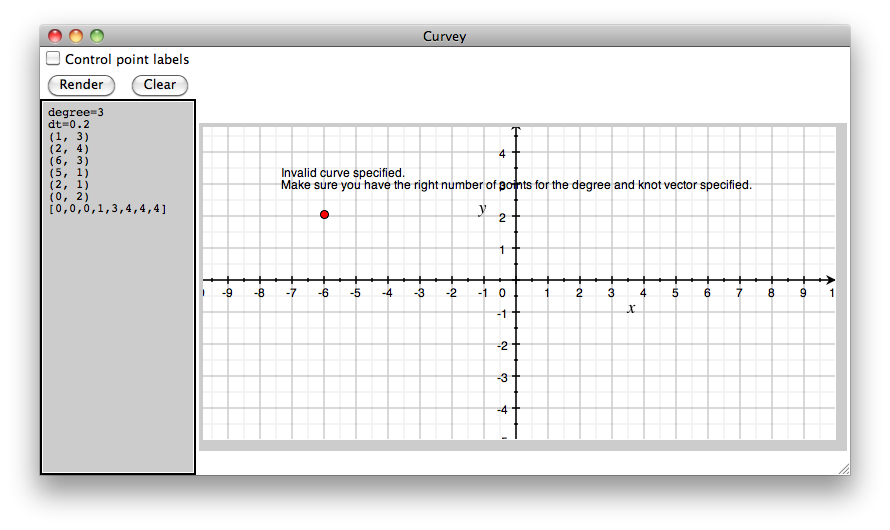Click the Render button

[81, 85]
